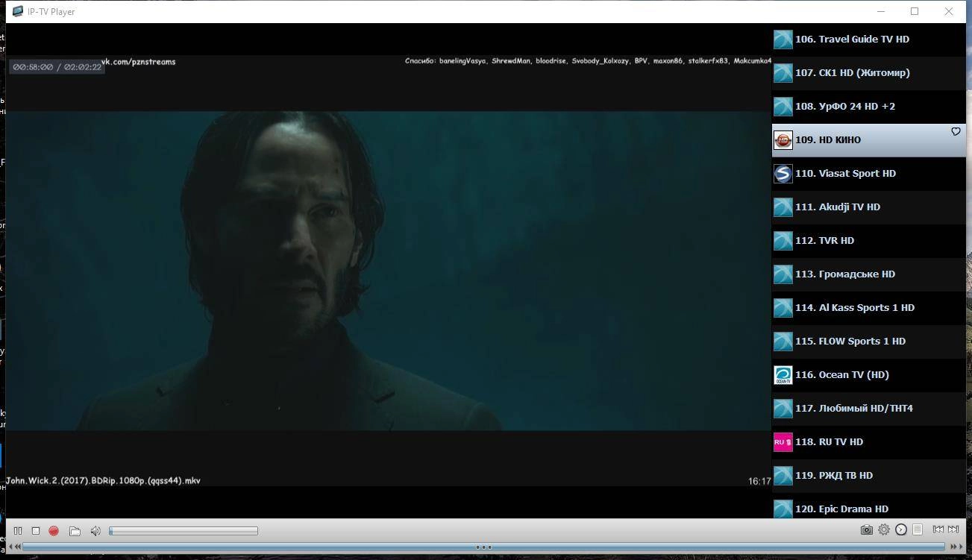
Task: Stop playback with the stop button
Action: point(35,530)
